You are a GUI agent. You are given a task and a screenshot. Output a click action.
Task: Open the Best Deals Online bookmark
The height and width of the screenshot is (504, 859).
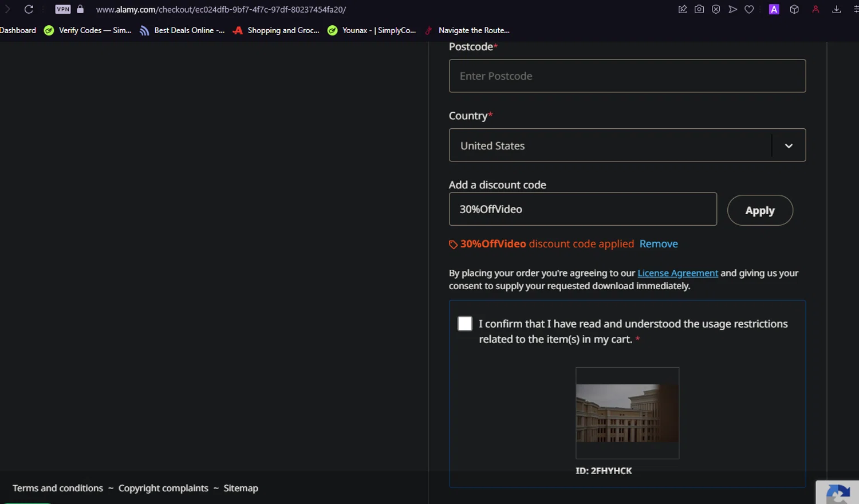coord(182,30)
